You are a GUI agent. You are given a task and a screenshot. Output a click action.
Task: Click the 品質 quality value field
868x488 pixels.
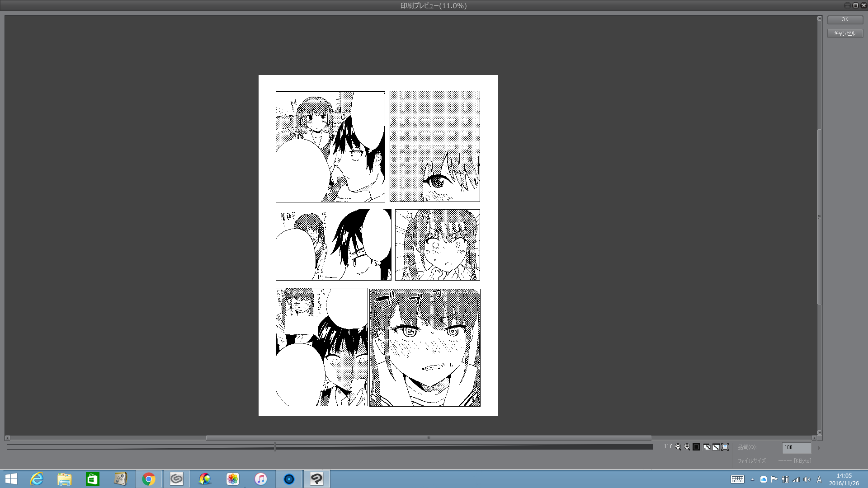[796, 447]
